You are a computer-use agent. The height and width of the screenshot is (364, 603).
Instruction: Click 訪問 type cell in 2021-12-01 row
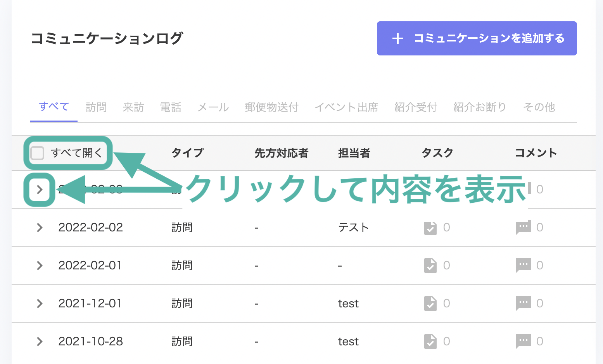coord(182,304)
